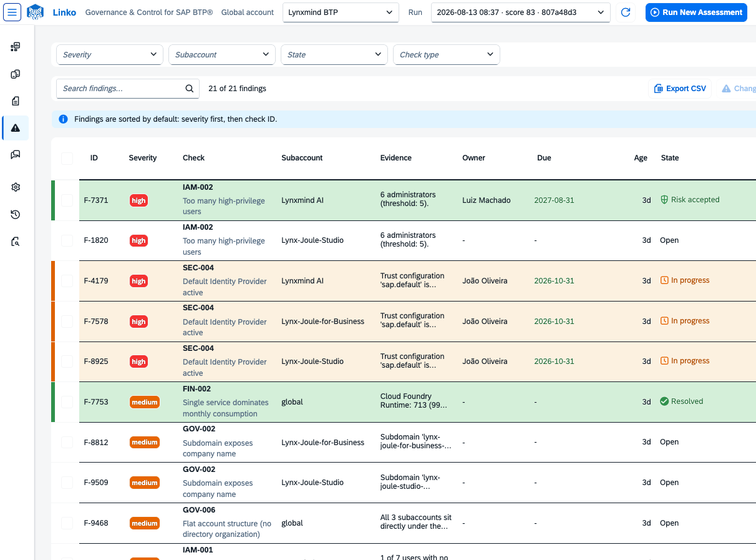Open 'Too many high-privilege users' for Lynxmind AI
Screen dimensions: 756x560
(x=224, y=207)
